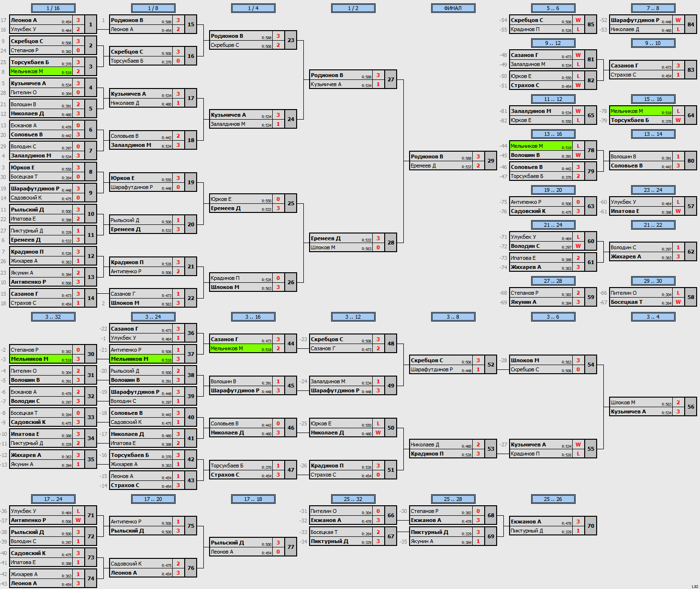
Task: Select the '9 .. 10' placement header
Action: tap(653, 43)
